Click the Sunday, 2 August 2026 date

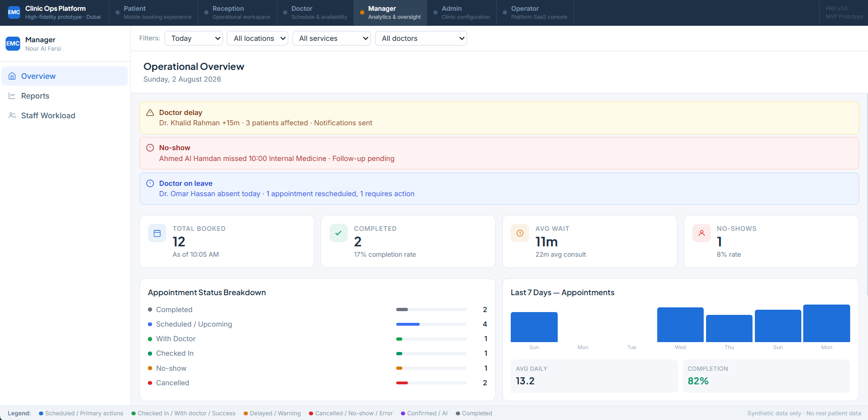[x=182, y=79]
